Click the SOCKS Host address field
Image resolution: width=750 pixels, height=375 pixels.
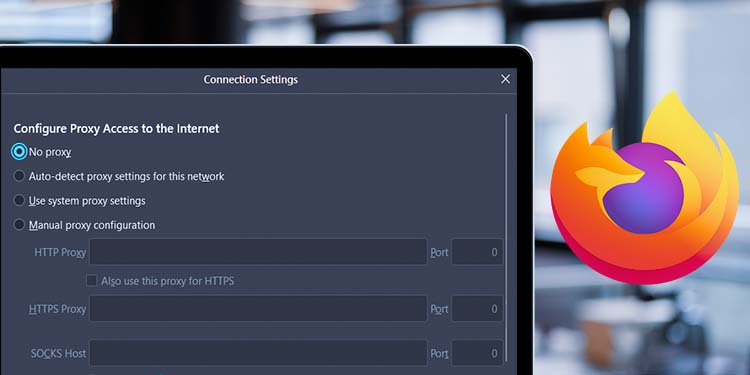coord(258,353)
